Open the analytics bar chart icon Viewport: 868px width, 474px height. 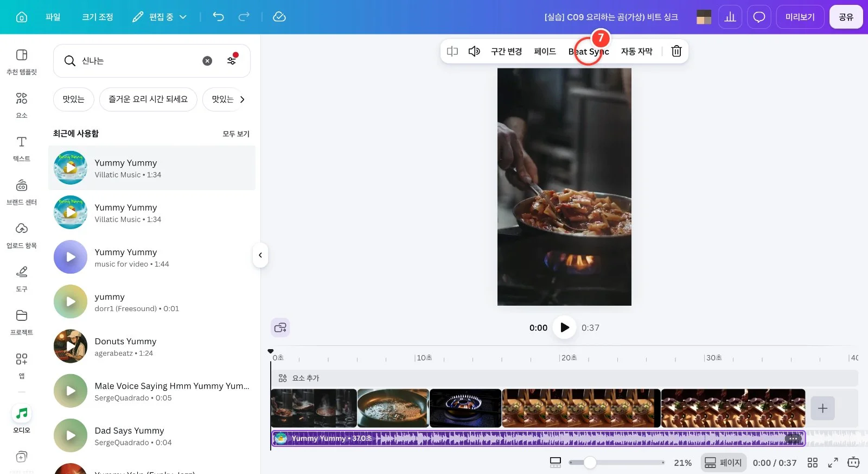click(730, 17)
